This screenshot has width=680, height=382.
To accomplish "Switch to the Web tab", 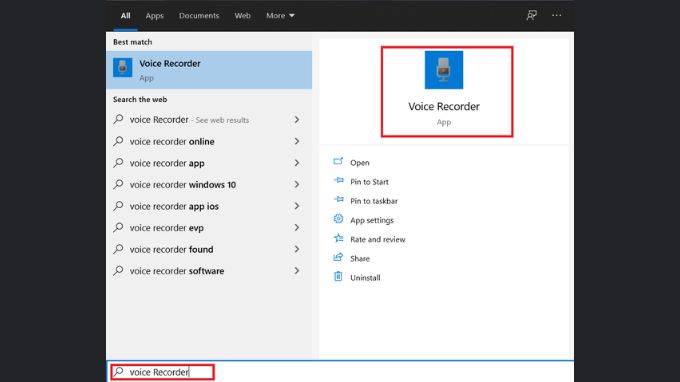I will click(x=242, y=16).
